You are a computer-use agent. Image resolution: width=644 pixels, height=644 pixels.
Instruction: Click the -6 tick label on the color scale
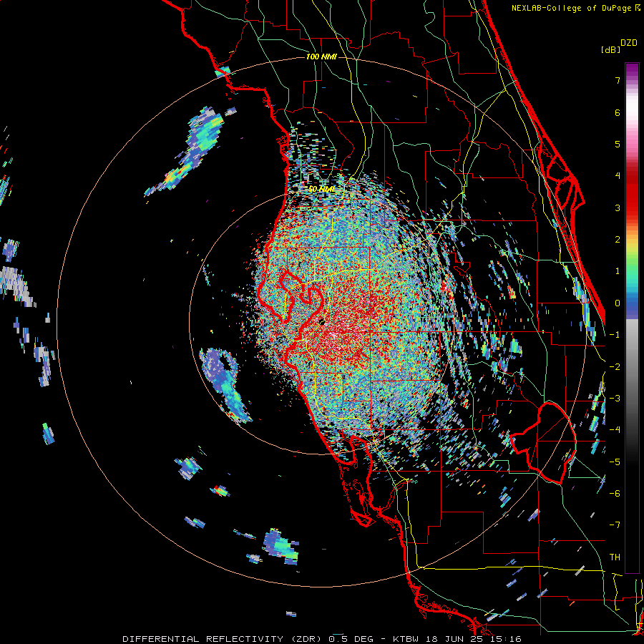point(615,494)
